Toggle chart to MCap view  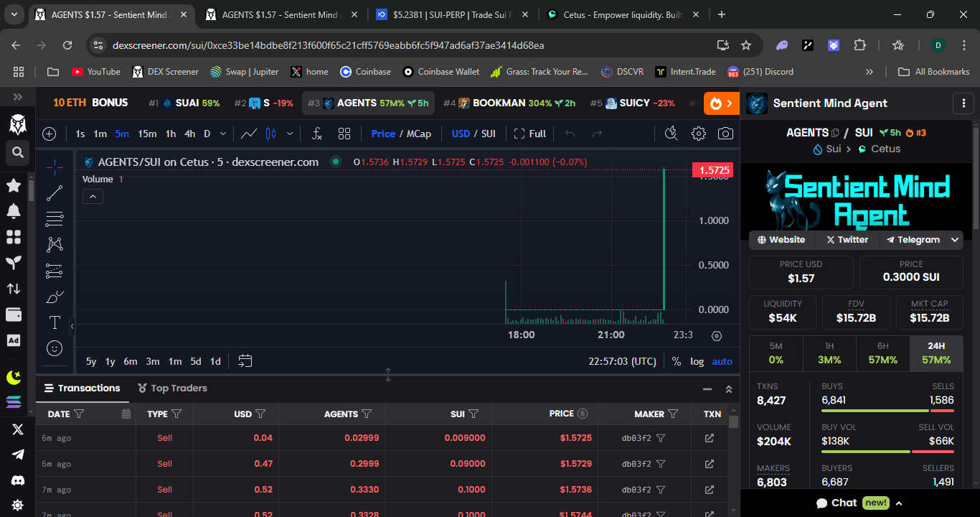(x=419, y=134)
